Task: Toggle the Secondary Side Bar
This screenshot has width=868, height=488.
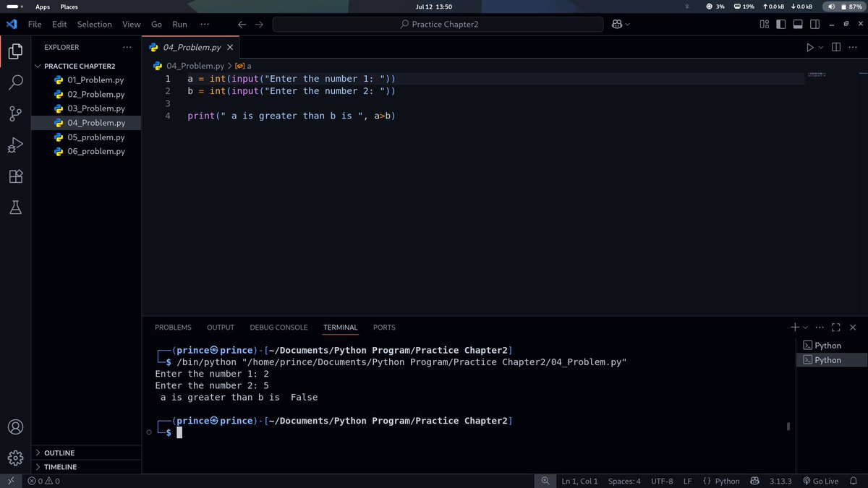Action: (815, 24)
